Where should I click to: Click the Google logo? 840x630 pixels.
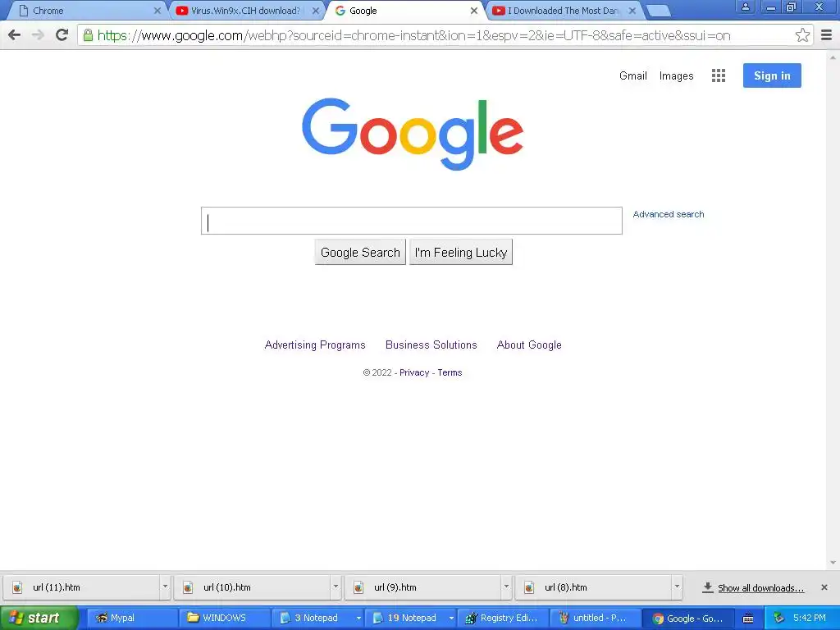413,134
